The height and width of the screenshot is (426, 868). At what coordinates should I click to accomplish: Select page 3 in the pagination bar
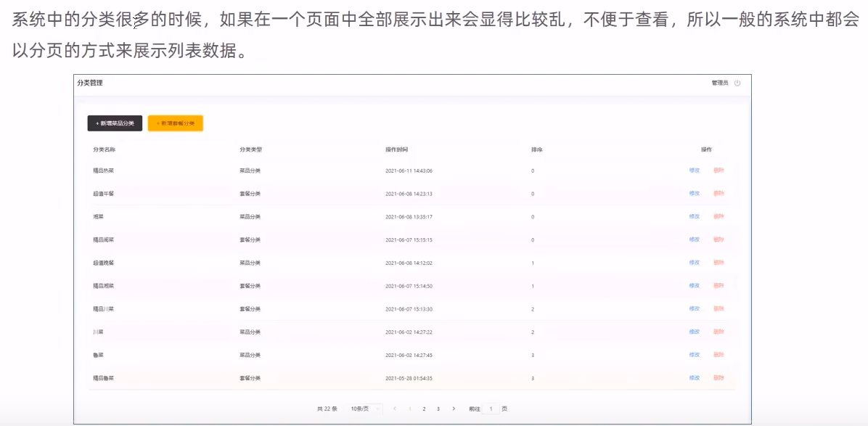[x=438, y=409]
